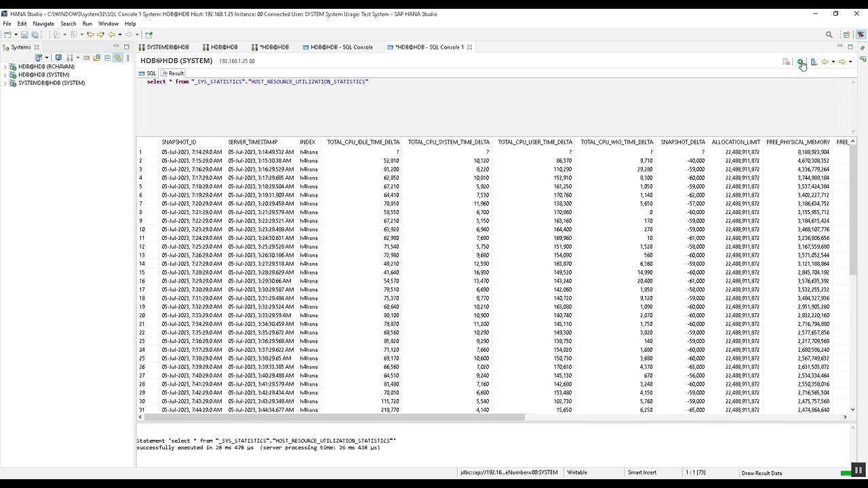Open main toolbar Back history dropdown
The height and width of the screenshot is (488, 868).
click(x=120, y=35)
